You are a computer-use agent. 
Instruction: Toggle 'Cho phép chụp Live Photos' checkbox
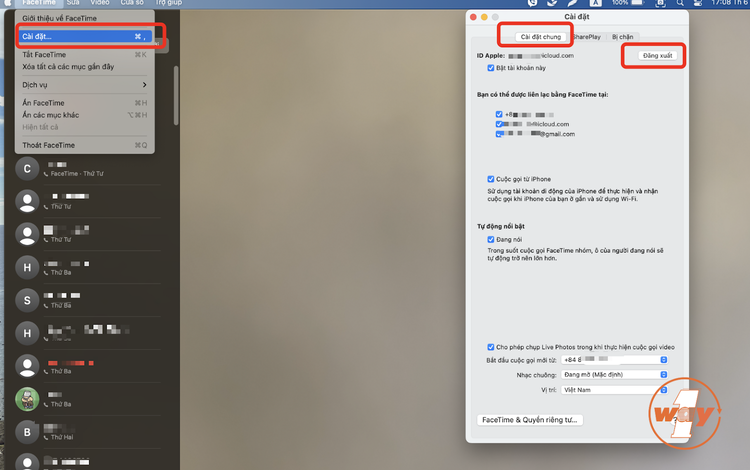[490, 347]
